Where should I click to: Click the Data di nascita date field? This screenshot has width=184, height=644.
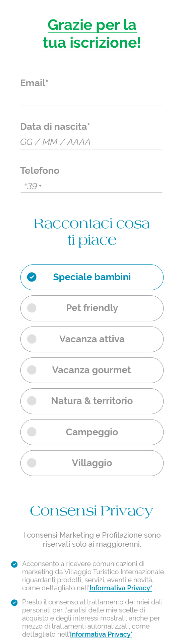91,142
